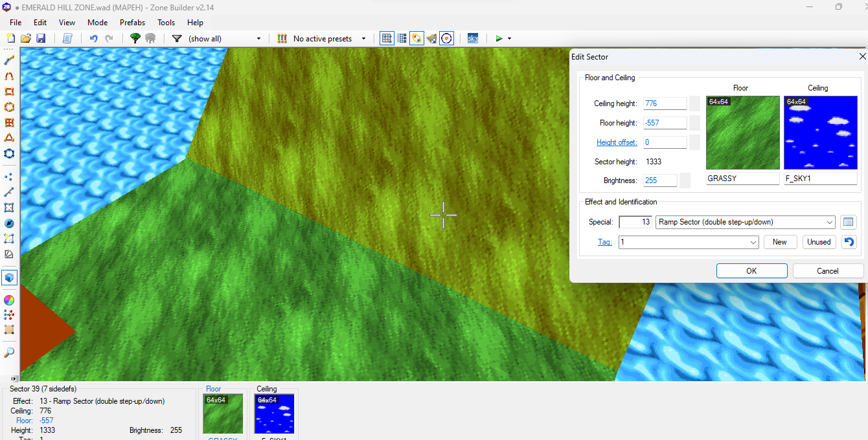Viewport: 868px width, 440px height.
Task: Browse sector effects list icon button
Action: coord(848,222)
